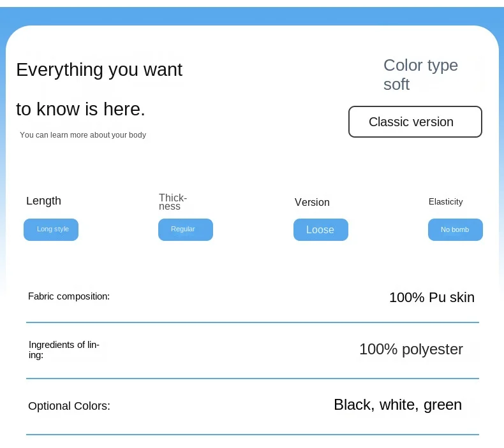Select the Long style pill
504x448 pixels.
pyautogui.click(x=51, y=229)
